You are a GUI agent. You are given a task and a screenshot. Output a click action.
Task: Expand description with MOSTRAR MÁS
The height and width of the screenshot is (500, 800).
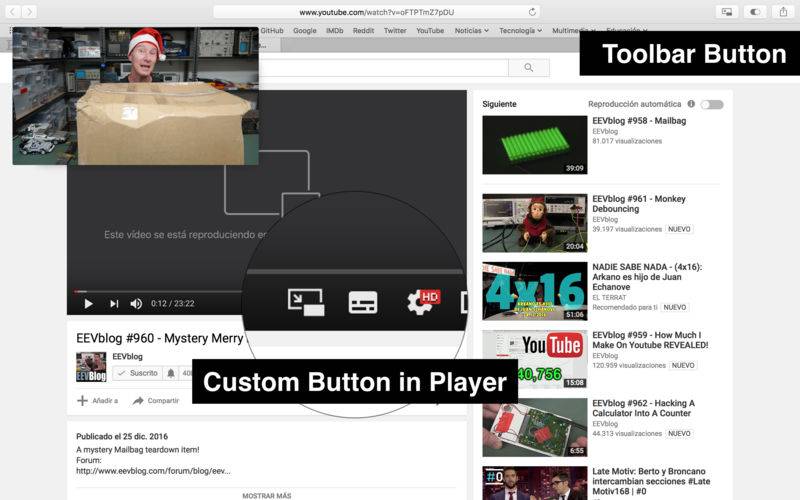point(266,495)
